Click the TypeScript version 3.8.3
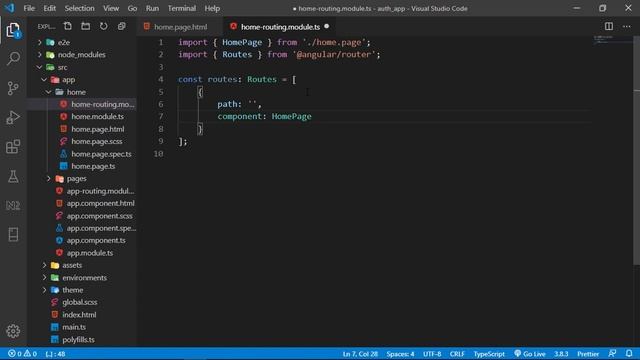 tap(561, 354)
